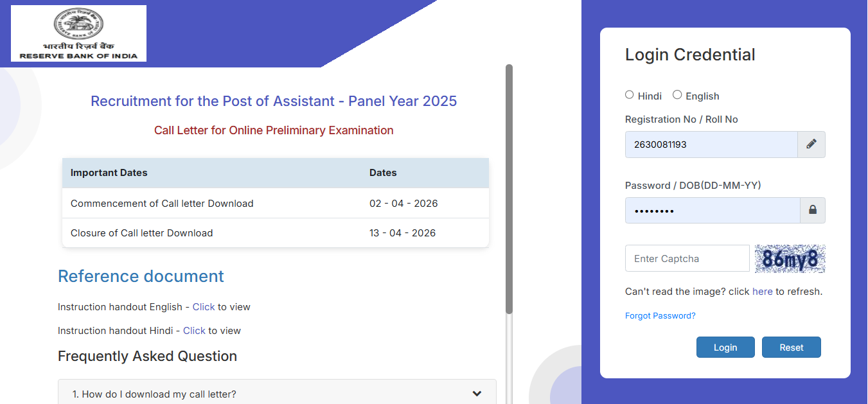Screen dimensions: 868x404
Task: Click the Reserve Bank of India logo
Action: (x=78, y=33)
